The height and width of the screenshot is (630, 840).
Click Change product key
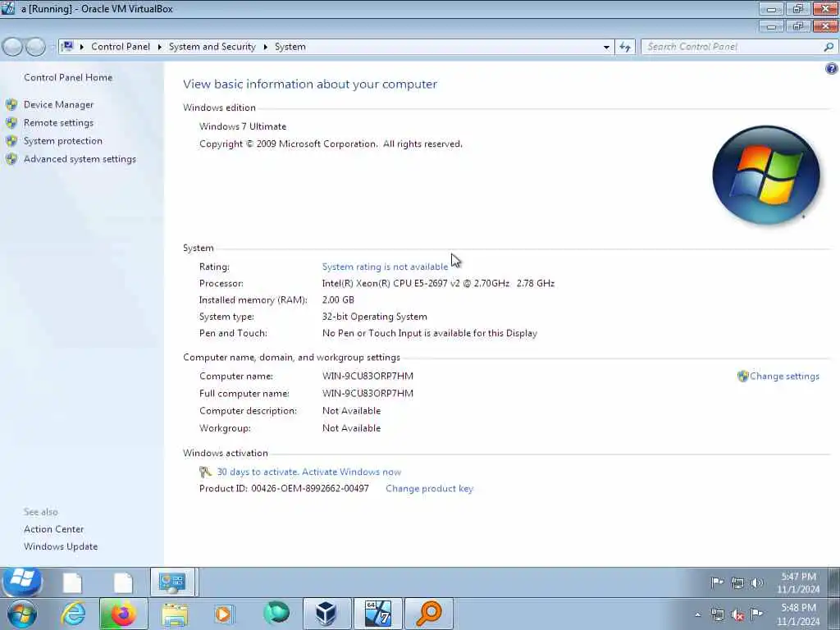430,489
